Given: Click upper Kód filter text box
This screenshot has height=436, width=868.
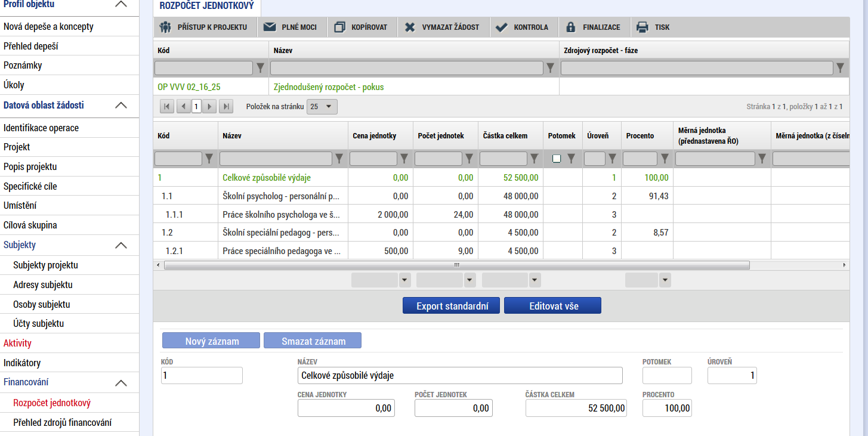Looking at the screenshot, I should [203, 68].
